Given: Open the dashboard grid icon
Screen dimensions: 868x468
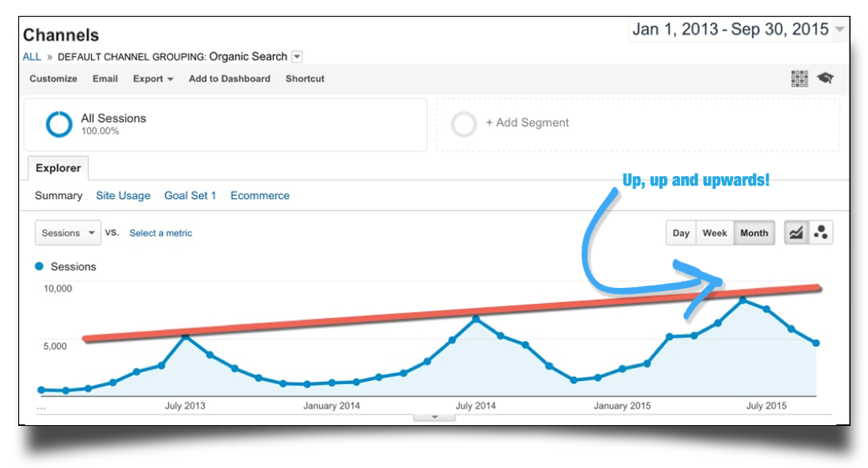Looking at the screenshot, I should [x=799, y=79].
